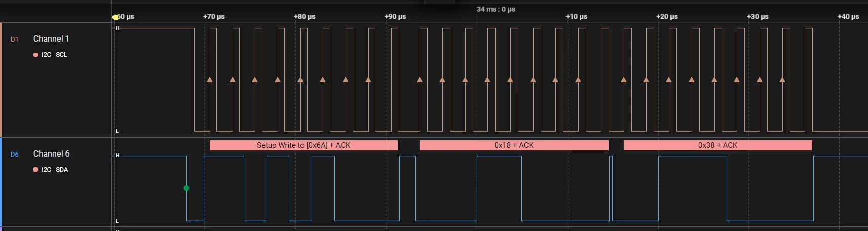Select the D6 channel identifier

[x=14, y=155]
